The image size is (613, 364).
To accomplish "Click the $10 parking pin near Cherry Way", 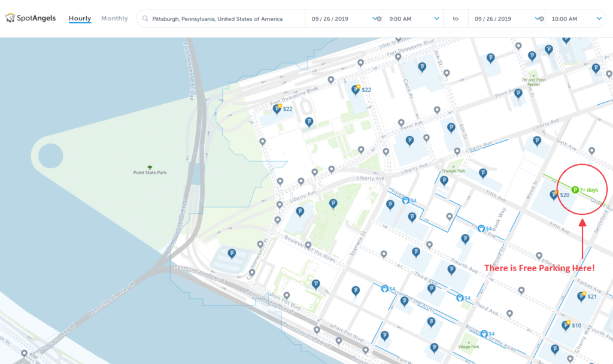I will 565,326.
